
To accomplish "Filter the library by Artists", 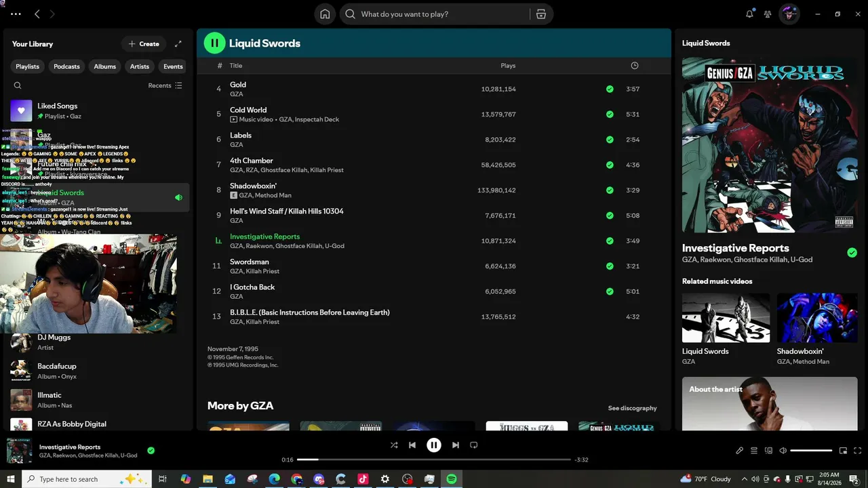I will 140,66.
